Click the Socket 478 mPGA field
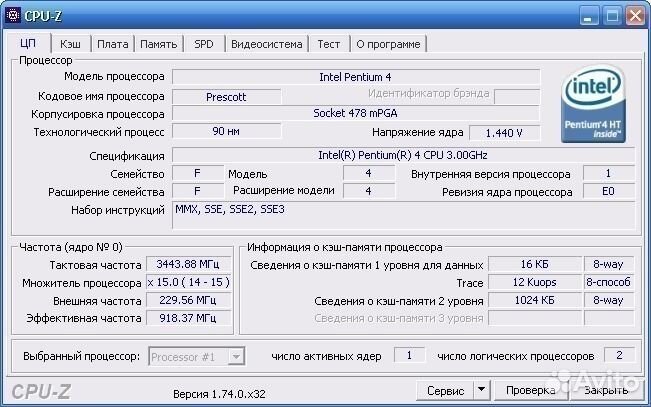 pos(356,113)
